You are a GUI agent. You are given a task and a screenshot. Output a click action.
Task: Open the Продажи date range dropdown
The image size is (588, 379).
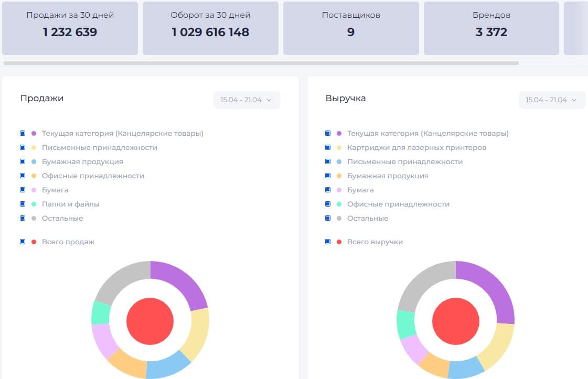click(247, 100)
